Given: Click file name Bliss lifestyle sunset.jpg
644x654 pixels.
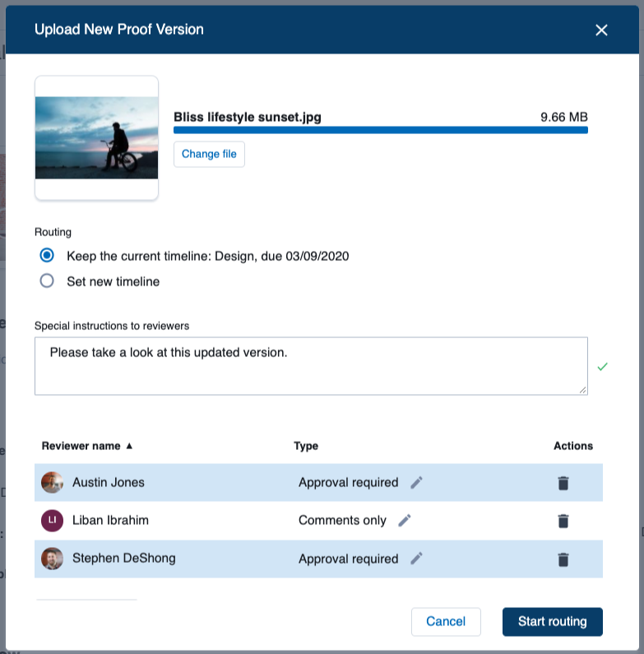Looking at the screenshot, I should coord(248,117).
